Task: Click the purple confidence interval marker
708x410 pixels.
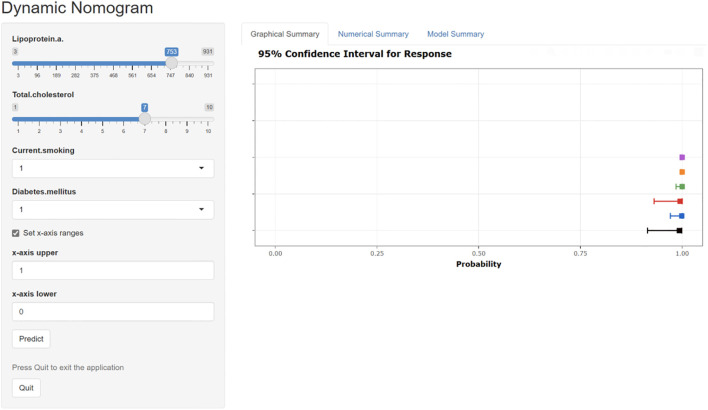Action: [682, 157]
